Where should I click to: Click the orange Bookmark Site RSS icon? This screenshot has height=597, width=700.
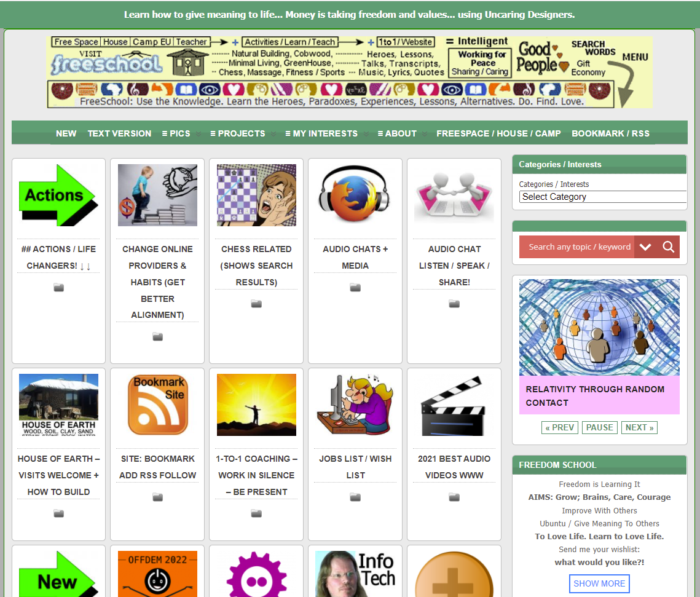click(157, 405)
